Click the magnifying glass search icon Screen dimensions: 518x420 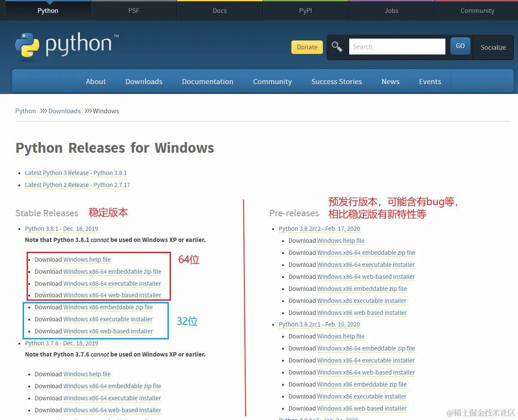[337, 47]
